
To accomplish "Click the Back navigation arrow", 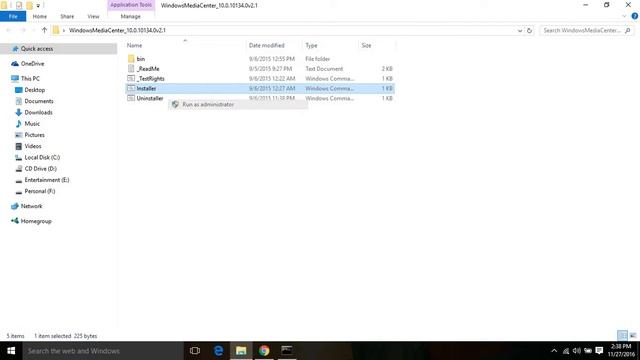I will (9, 30).
